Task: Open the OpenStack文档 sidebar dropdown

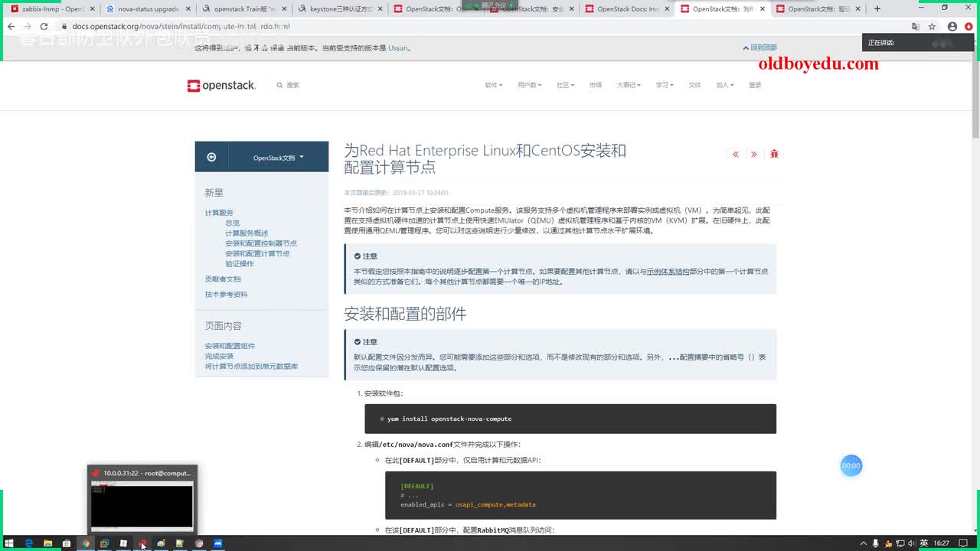Action: pyautogui.click(x=279, y=158)
